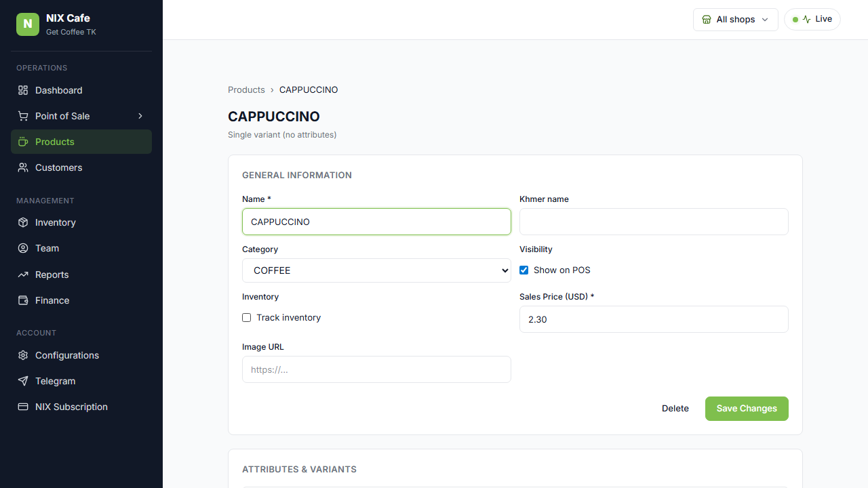868x488 pixels.
Task: Open the Customers page
Action: (x=81, y=167)
